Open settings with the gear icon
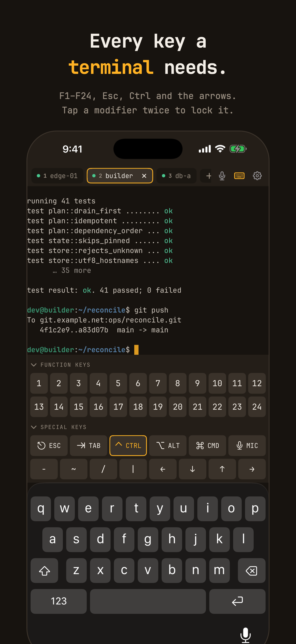The width and height of the screenshot is (296, 644). pyautogui.click(x=257, y=176)
